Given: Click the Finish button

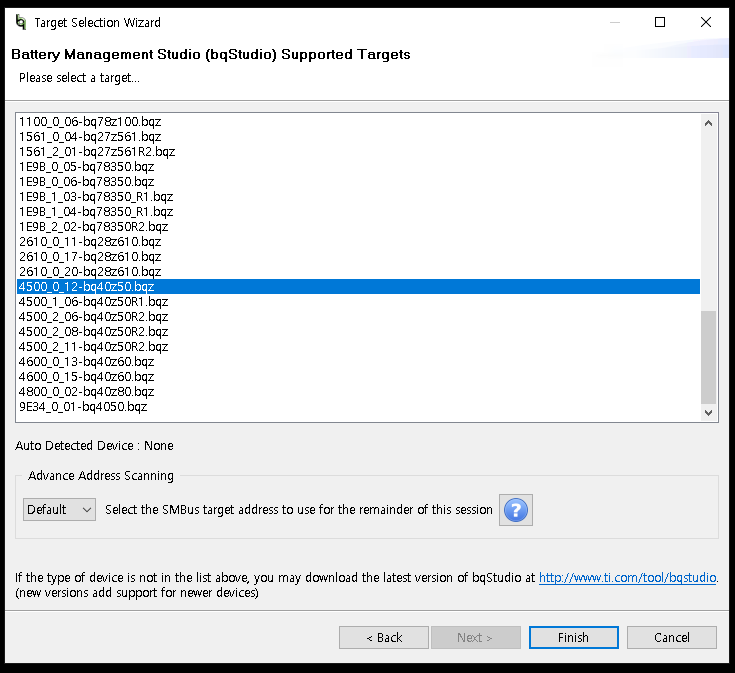Looking at the screenshot, I should pyautogui.click(x=574, y=637).
